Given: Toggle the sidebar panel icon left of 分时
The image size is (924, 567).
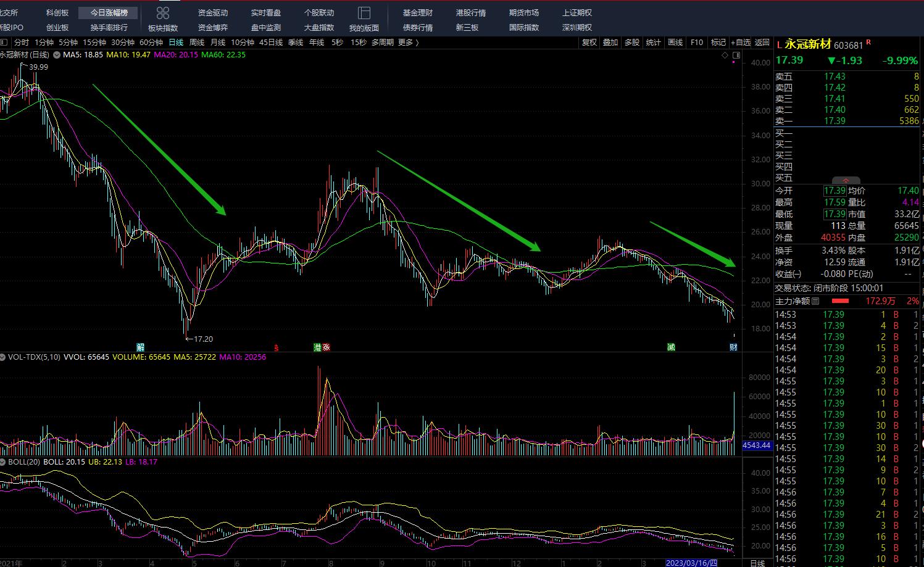Looking at the screenshot, I should 4,43.
